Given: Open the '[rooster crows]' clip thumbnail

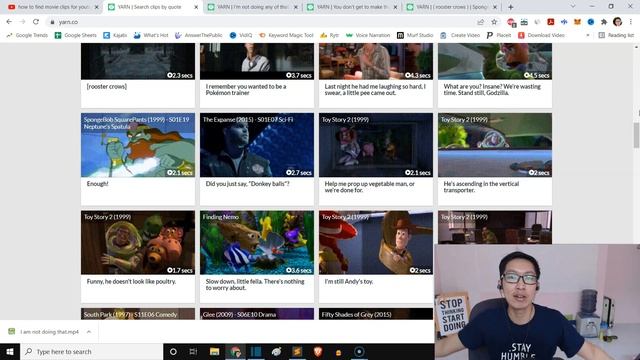Looking at the screenshot, I should (x=138, y=61).
